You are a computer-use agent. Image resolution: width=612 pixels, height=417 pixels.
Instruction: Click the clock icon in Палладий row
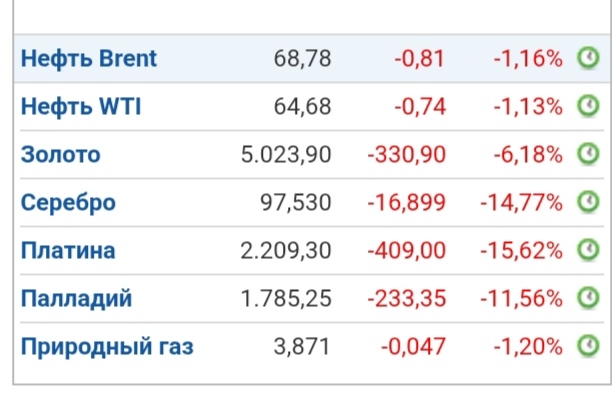point(588,298)
